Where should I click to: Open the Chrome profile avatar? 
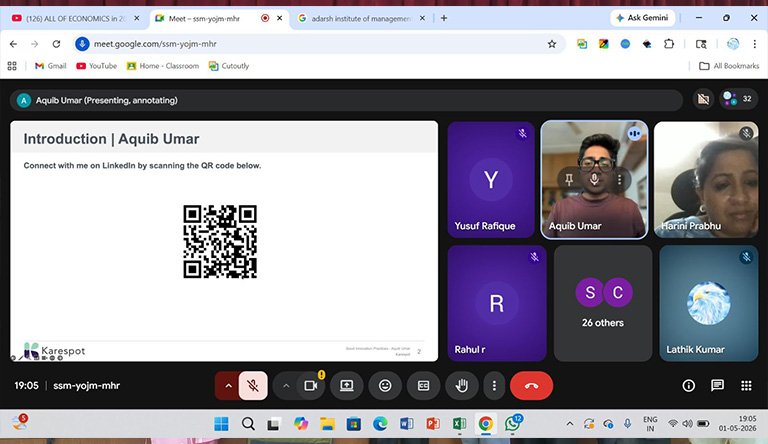tap(733, 44)
